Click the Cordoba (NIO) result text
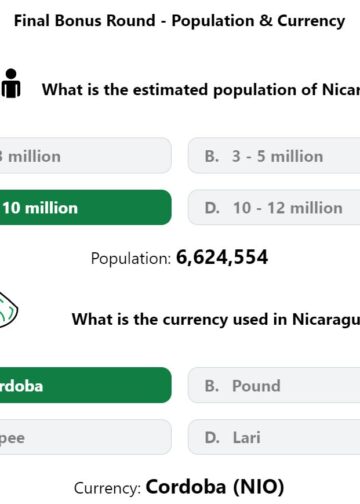 point(215,487)
